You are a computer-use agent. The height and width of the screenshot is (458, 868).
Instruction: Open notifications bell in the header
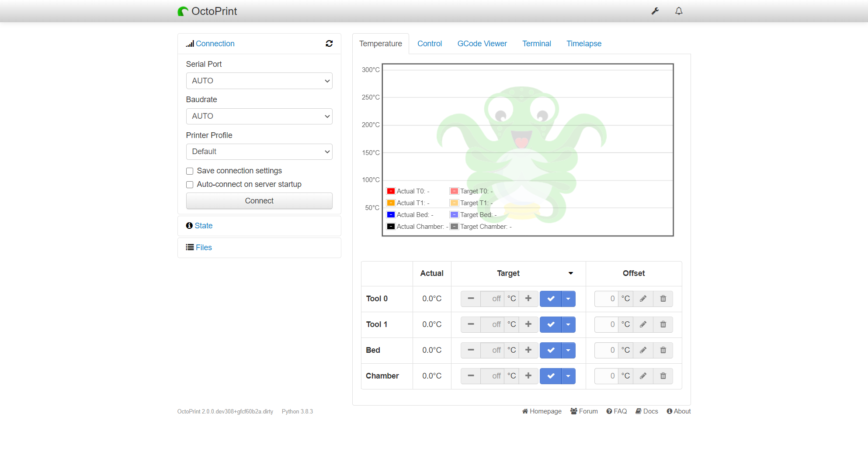click(x=679, y=11)
